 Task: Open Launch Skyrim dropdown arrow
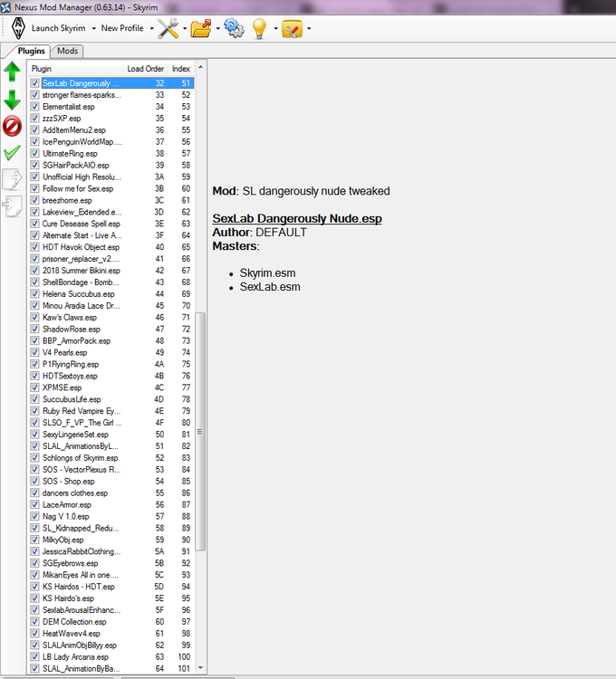[93, 29]
